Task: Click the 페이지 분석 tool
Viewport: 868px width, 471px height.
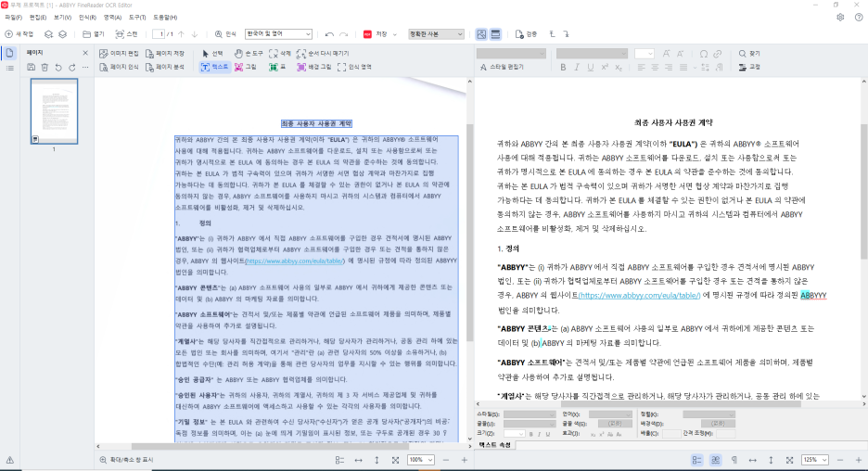Action: coord(165,68)
